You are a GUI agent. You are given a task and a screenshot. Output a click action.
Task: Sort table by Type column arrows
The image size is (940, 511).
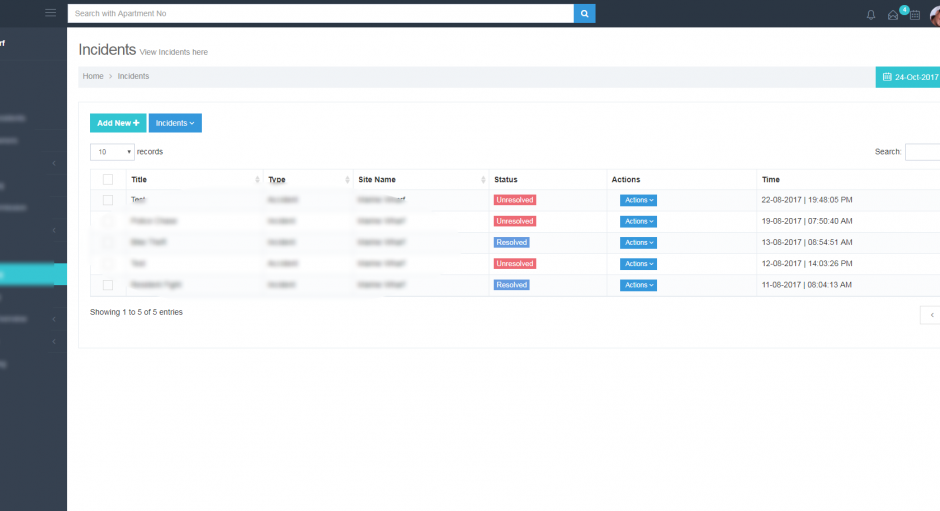click(347, 179)
